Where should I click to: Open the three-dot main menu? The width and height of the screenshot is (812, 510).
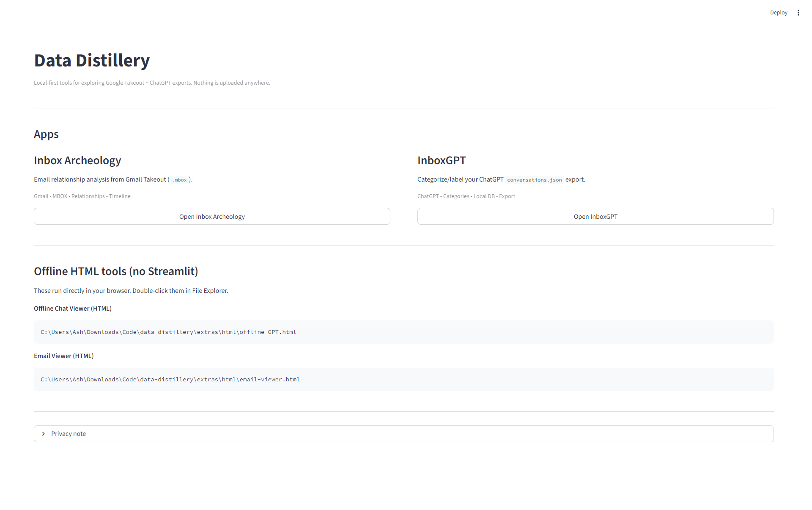[798, 13]
